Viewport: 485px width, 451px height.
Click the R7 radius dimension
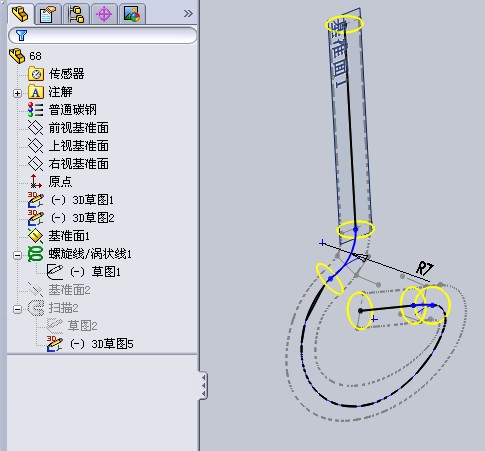(x=425, y=268)
